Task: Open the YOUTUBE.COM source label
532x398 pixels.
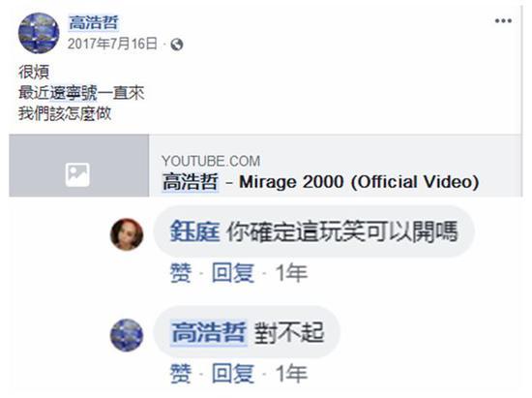Action: [x=211, y=161]
